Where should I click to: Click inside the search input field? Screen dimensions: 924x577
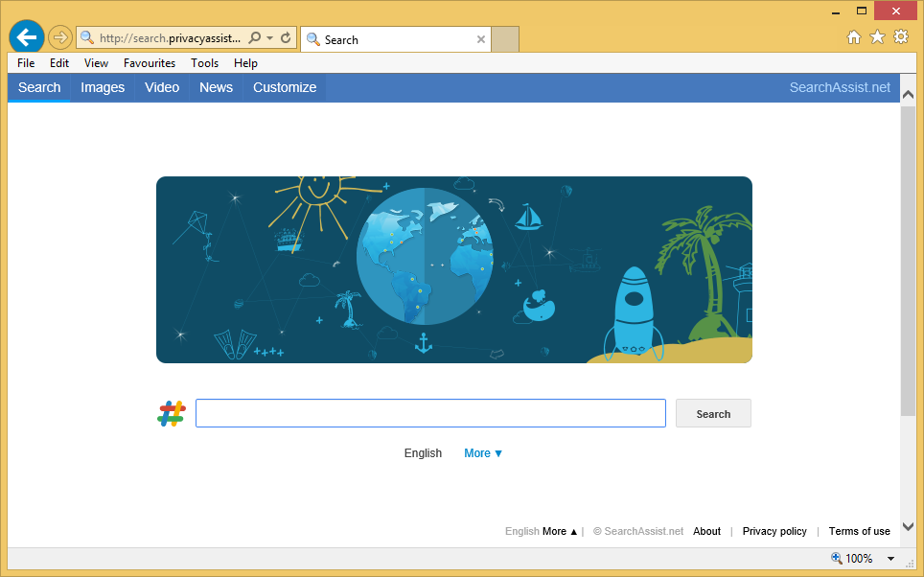pos(430,413)
